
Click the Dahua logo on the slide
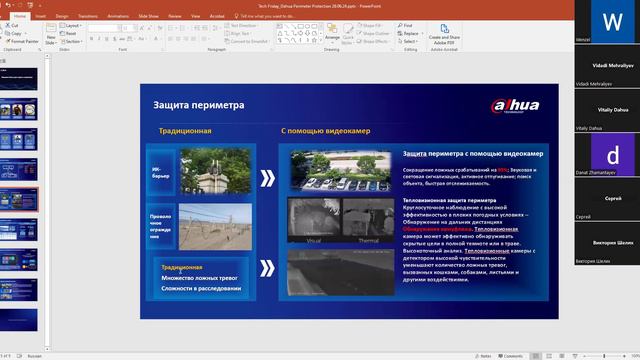[515, 106]
